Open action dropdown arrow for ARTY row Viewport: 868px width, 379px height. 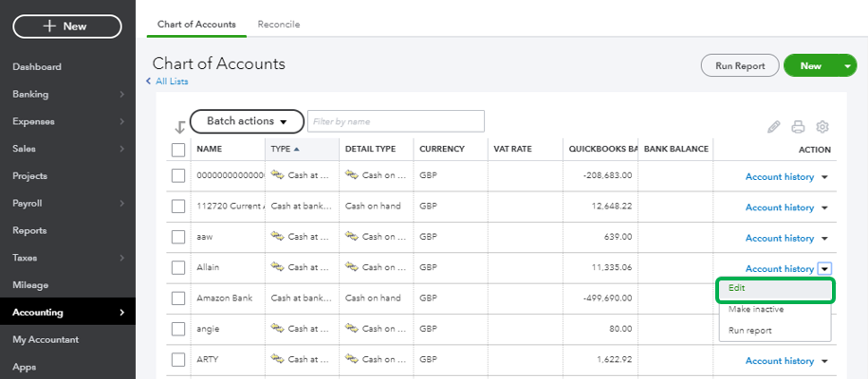[x=824, y=361]
